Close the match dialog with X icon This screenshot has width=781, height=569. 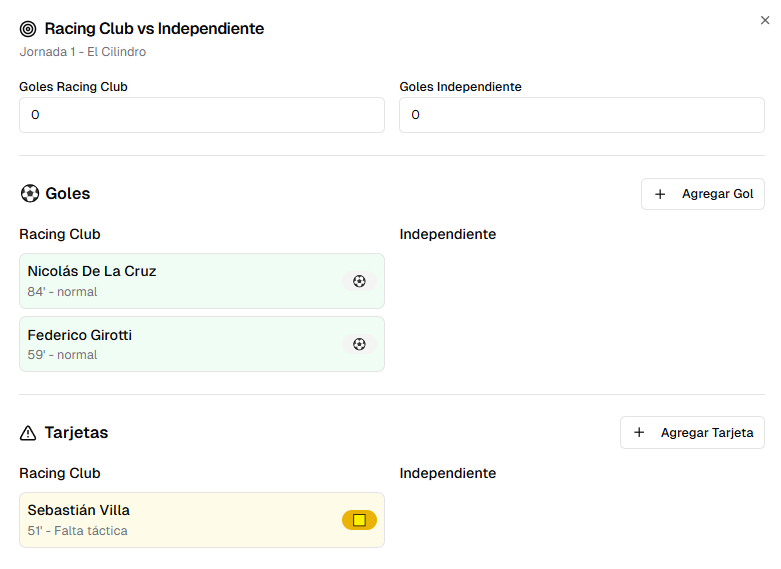pyautogui.click(x=765, y=20)
